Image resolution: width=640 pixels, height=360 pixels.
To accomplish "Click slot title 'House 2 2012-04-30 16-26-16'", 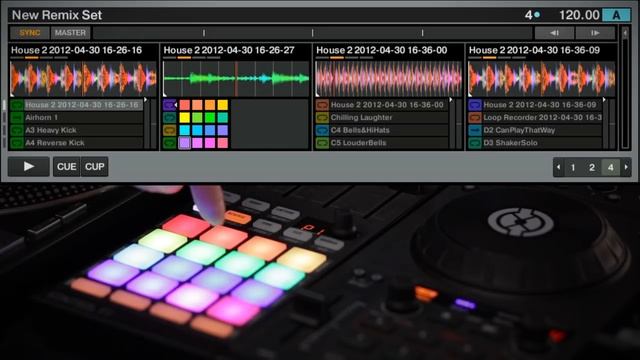I will (76, 50).
